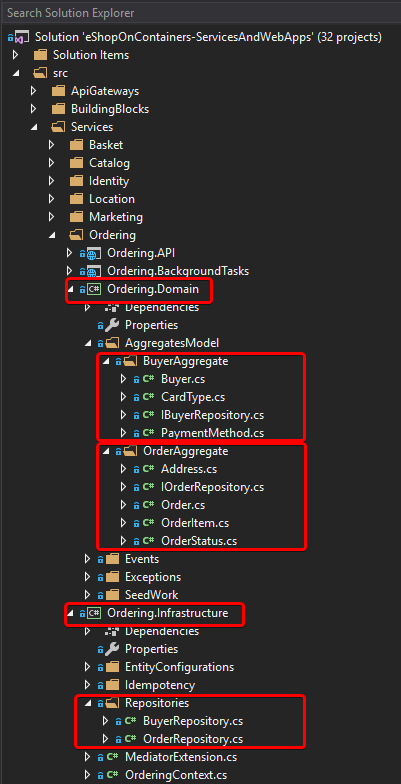The height and width of the screenshot is (784, 401).
Task: Click the Buyer.cs C# file icon
Action: [148, 379]
